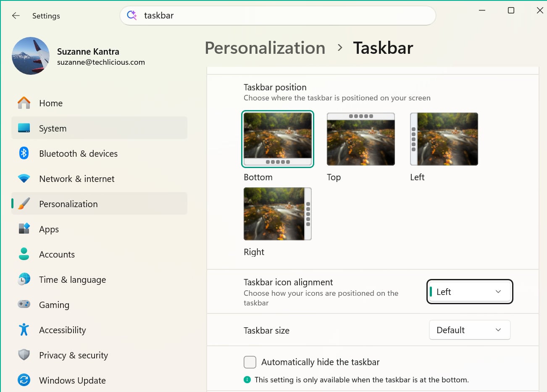Screen dimensions: 547x392
Task: Open the Taskbar icon alignment dropdown
Action: click(x=470, y=292)
